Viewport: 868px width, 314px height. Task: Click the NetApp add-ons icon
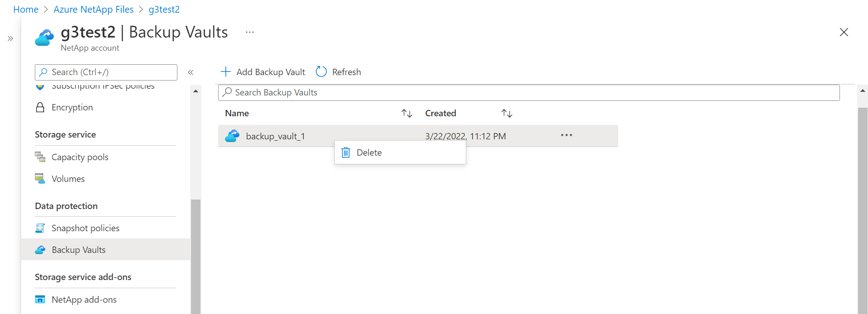pyautogui.click(x=40, y=300)
